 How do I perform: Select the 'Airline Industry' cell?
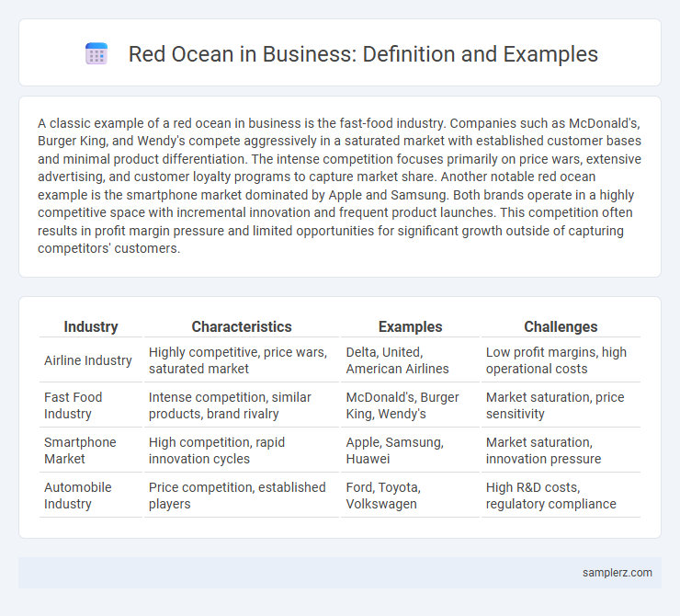(x=91, y=360)
